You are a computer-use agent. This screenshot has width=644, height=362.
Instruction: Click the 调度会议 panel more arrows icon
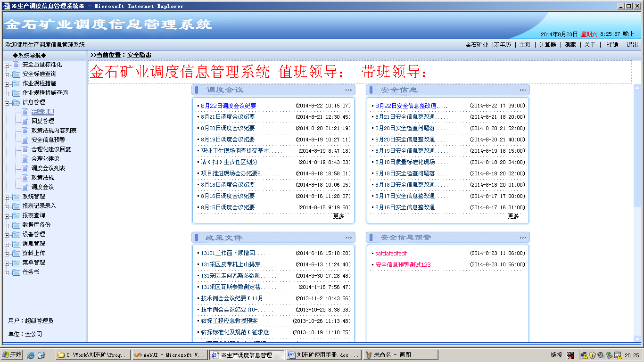point(348,90)
